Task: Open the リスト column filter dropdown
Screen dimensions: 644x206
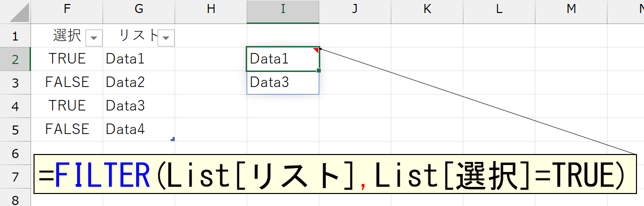Action: click(166, 37)
